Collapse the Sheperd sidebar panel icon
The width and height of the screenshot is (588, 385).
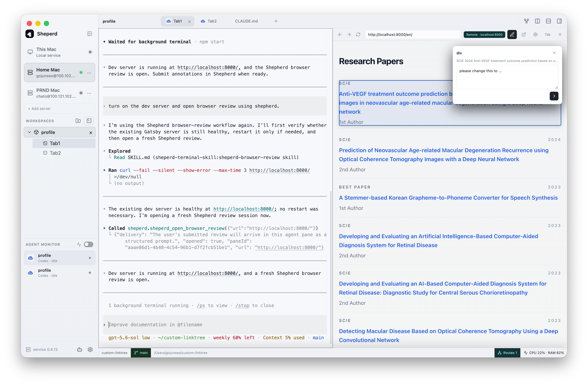[89, 34]
